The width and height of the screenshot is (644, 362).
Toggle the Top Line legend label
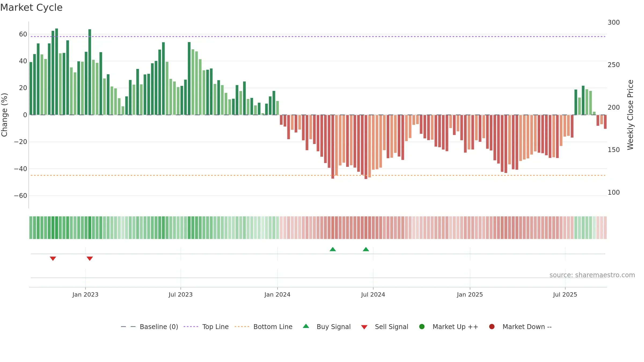tap(215, 327)
